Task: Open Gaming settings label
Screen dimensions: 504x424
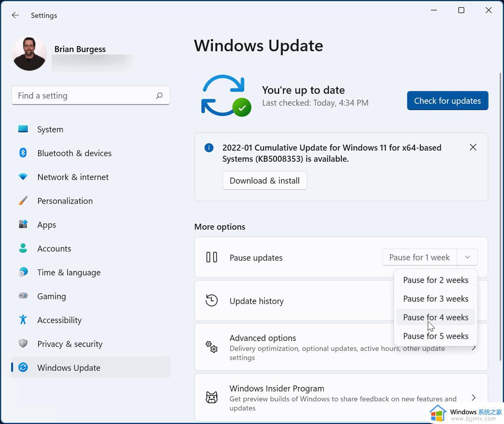Action: (x=52, y=296)
